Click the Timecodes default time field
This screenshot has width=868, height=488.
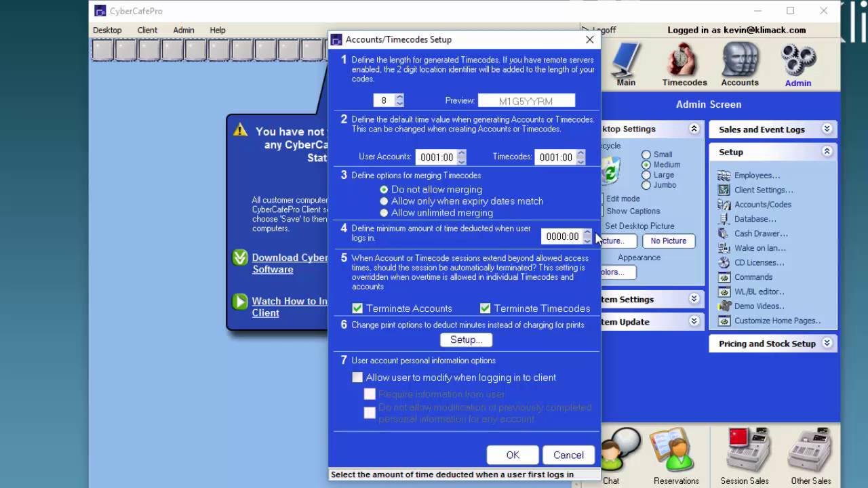point(555,157)
